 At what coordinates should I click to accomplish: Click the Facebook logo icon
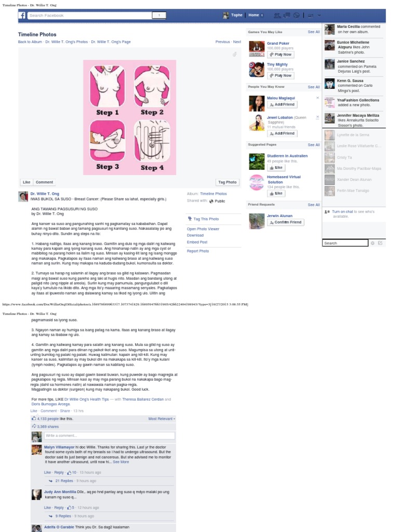click(x=22, y=15)
